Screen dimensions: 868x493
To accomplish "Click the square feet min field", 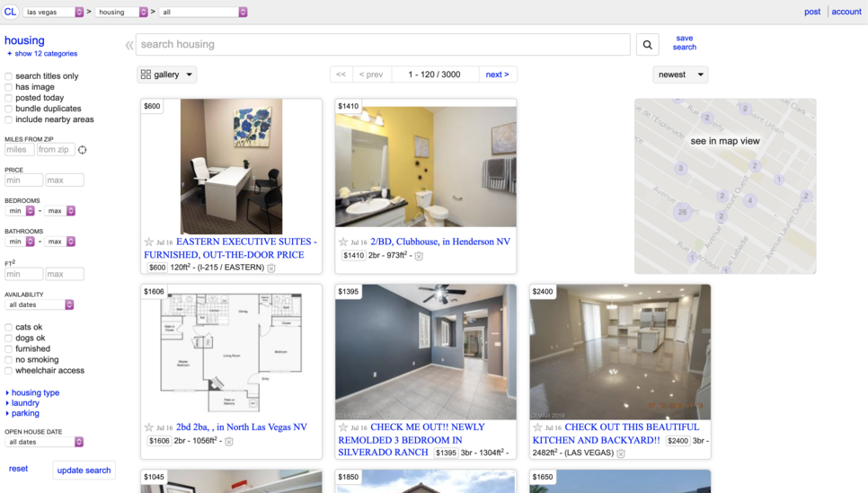I will (x=23, y=274).
